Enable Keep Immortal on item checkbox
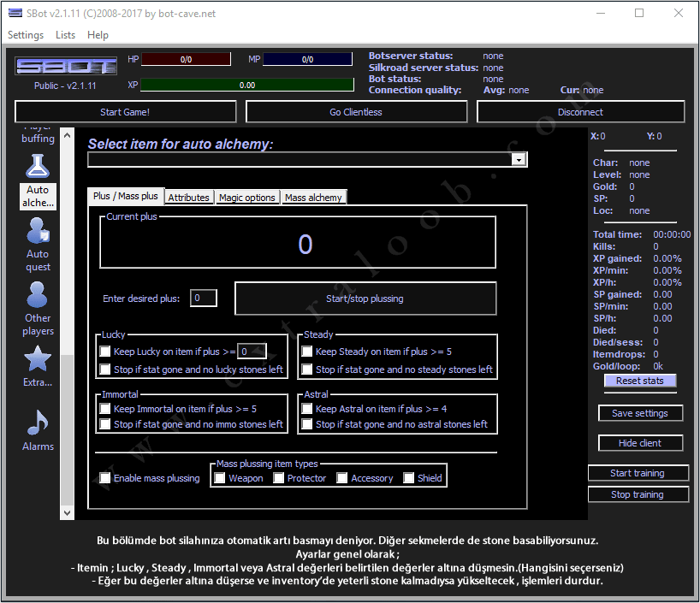This screenshot has height=603, width=700. pos(105,408)
